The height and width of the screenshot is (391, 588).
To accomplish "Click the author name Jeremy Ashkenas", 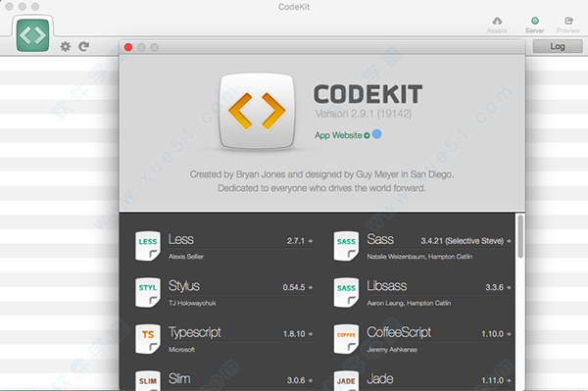I will pos(392,350).
